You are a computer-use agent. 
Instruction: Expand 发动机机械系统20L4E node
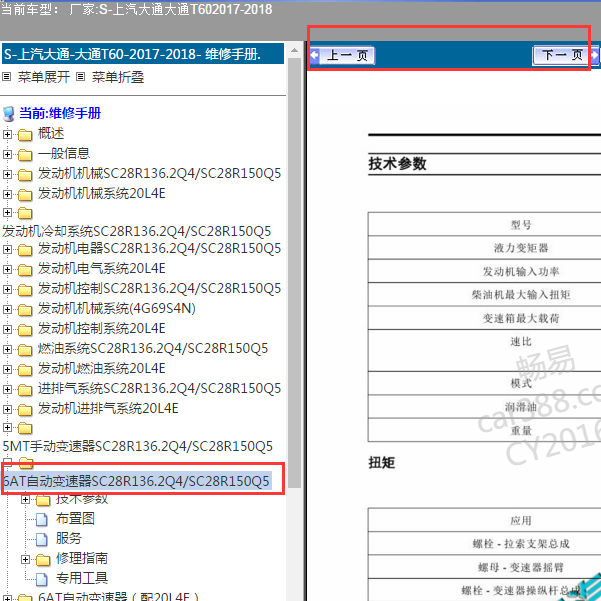point(7,194)
